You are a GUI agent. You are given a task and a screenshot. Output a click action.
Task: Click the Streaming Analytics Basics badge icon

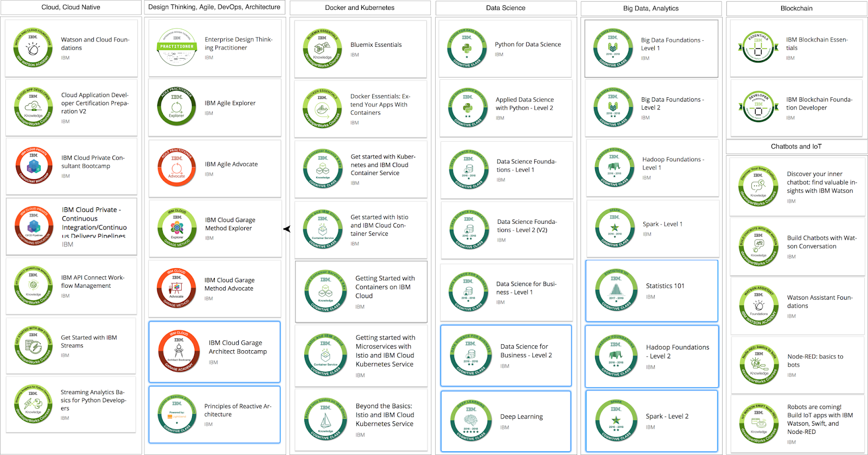pyautogui.click(x=33, y=404)
